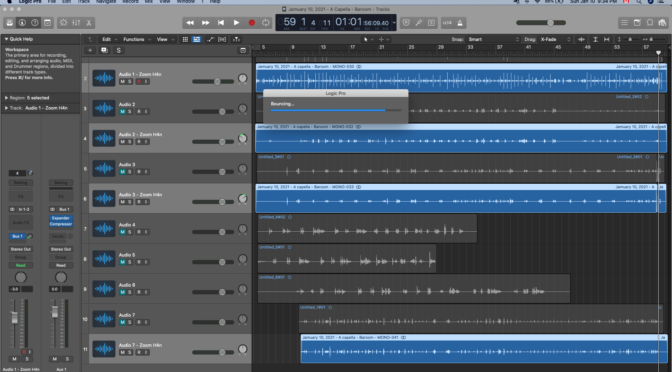This screenshot has width=672, height=372.
Task: Unmute the Audio 2 track
Action: (123, 111)
